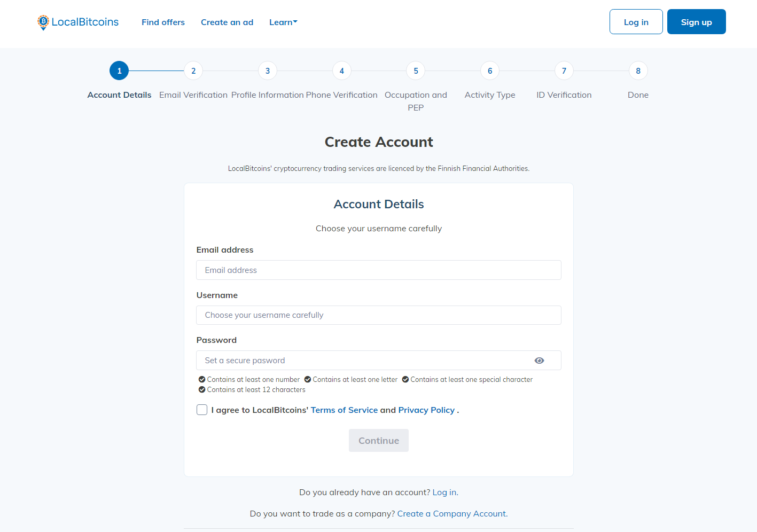The height and width of the screenshot is (532, 757).
Task: Go to Create an ad
Action: coord(227,22)
